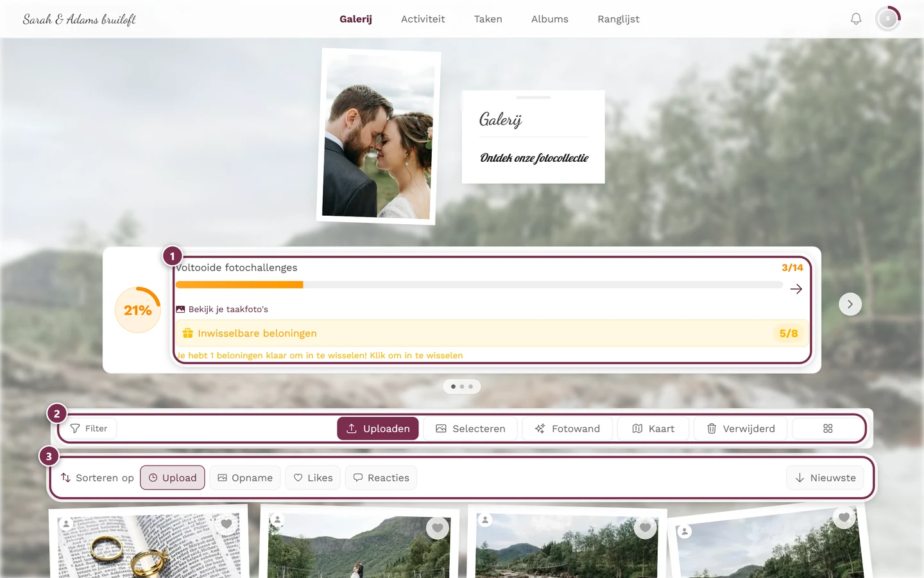The width and height of the screenshot is (924, 578).
Task: Click the Voltooide fotochallenges progress bar
Action: pos(479,285)
